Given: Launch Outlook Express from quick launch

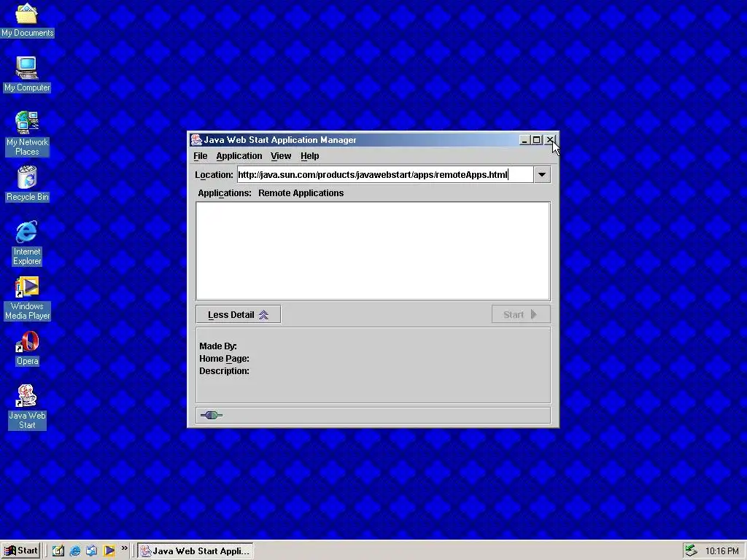Looking at the screenshot, I should pos(91,551).
